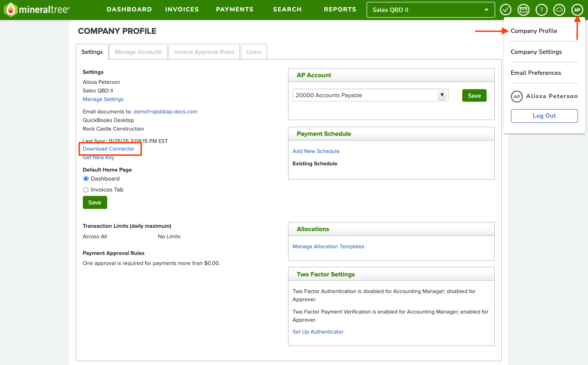The image size is (588, 365).
Task: Click the Payment Approval Rules heading
Action: click(x=114, y=253)
